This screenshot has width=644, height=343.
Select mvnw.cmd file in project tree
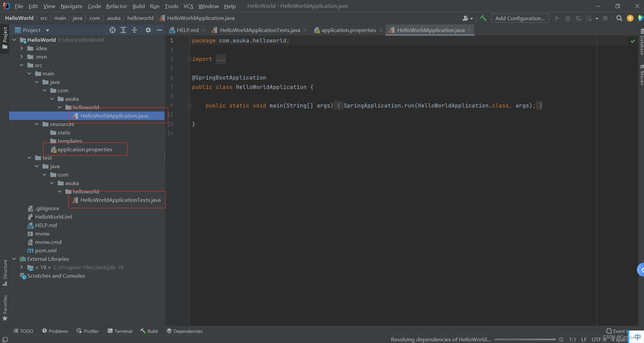pyautogui.click(x=44, y=242)
